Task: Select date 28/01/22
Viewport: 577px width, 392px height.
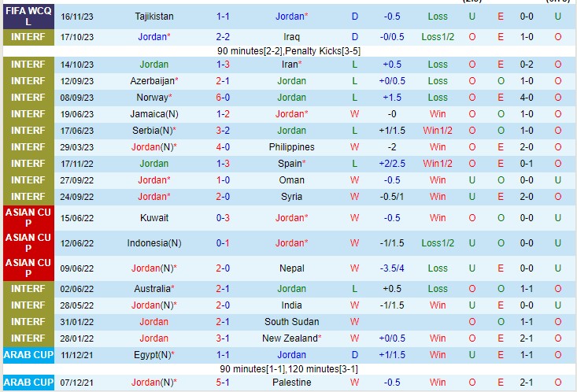Action: click(77, 338)
